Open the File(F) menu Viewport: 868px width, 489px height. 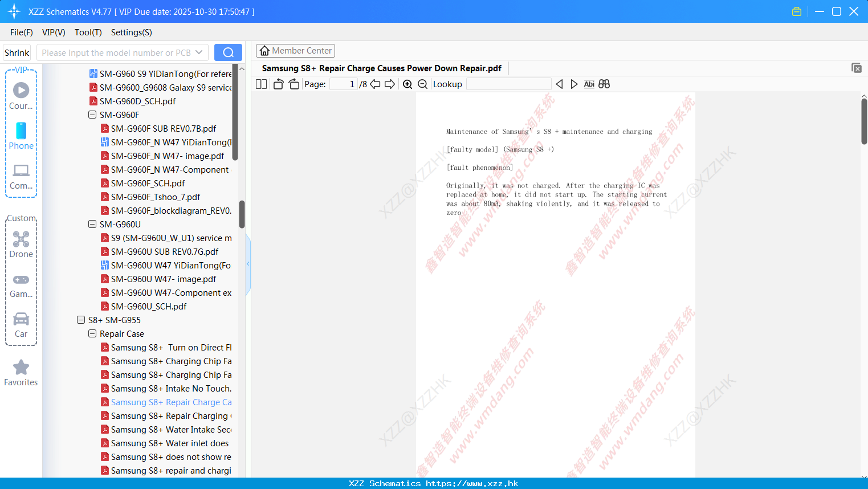click(x=22, y=32)
